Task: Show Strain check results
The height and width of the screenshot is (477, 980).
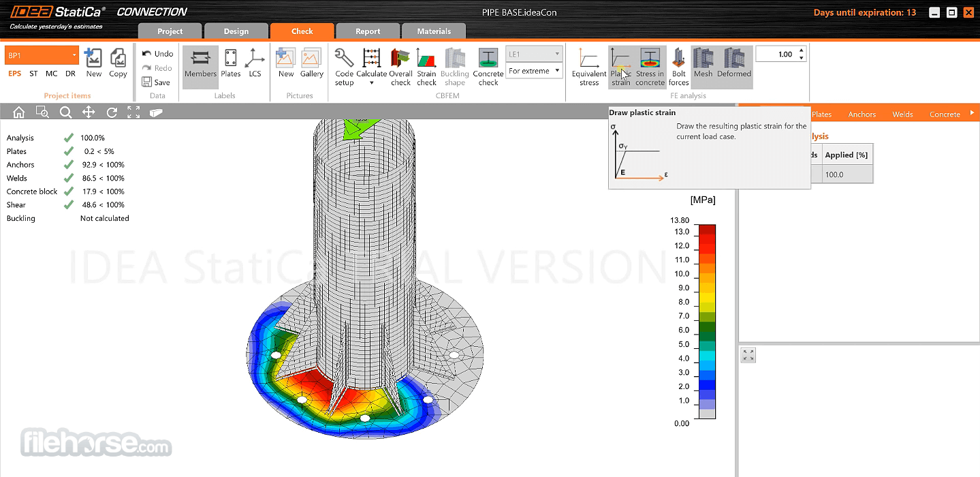Action: click(x=426, y=67)
